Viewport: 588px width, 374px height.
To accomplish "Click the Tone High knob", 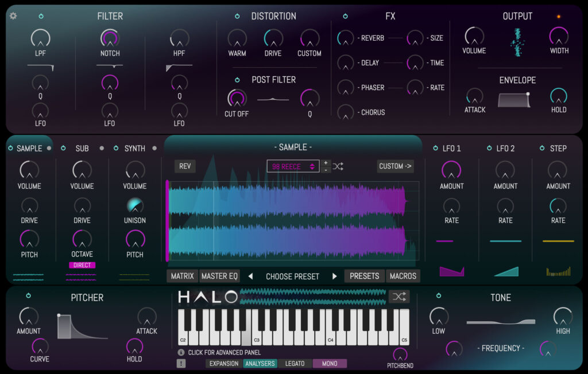I will pyautogui.click(x=563, y=317).
